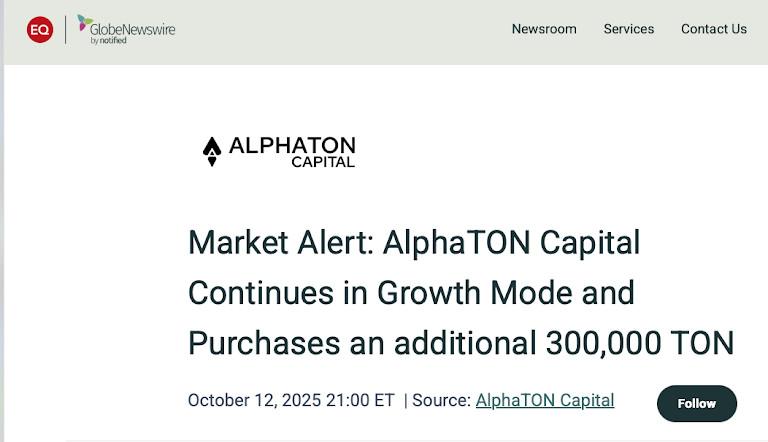Click the ALPHATON wordmark in the logo
This screenshot has height=442, width=768.
click(x=292, y=146)
